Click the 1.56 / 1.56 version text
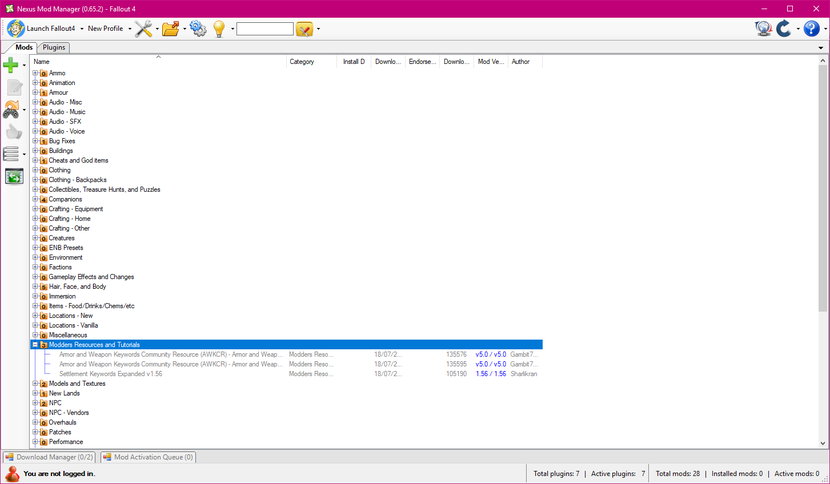Image resolution: width=830 pixels, height=484 pixels. (491, 374)
